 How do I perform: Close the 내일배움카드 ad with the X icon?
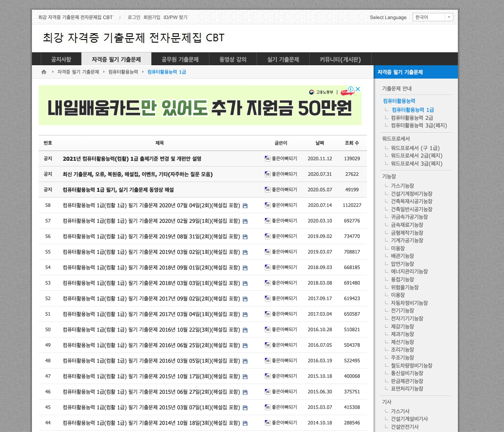(x=358, y=89)
